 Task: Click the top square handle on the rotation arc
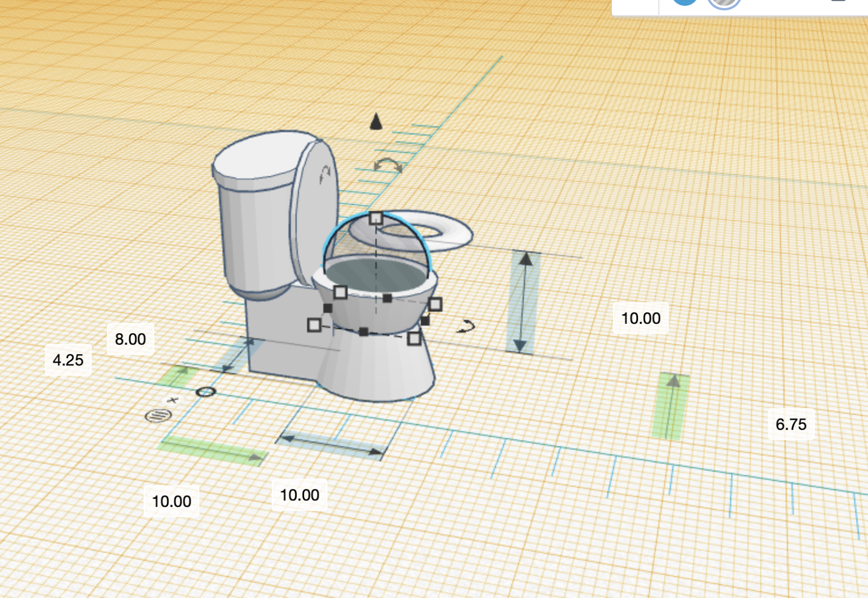click(377, 218)
